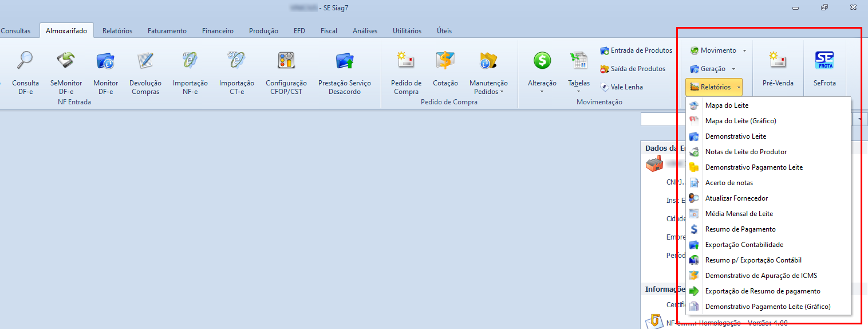Launch the SeFrota module
The height and width of the screenshot is (329, 868).
824,60
